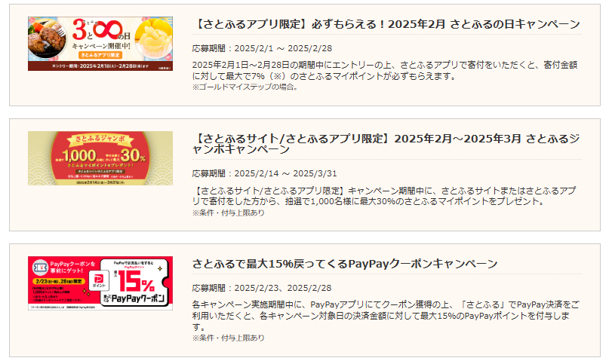Click the yen coupon ticket icon in PayPay banner
The height and width of the screenshot is (364, 609).
[39, 268]
